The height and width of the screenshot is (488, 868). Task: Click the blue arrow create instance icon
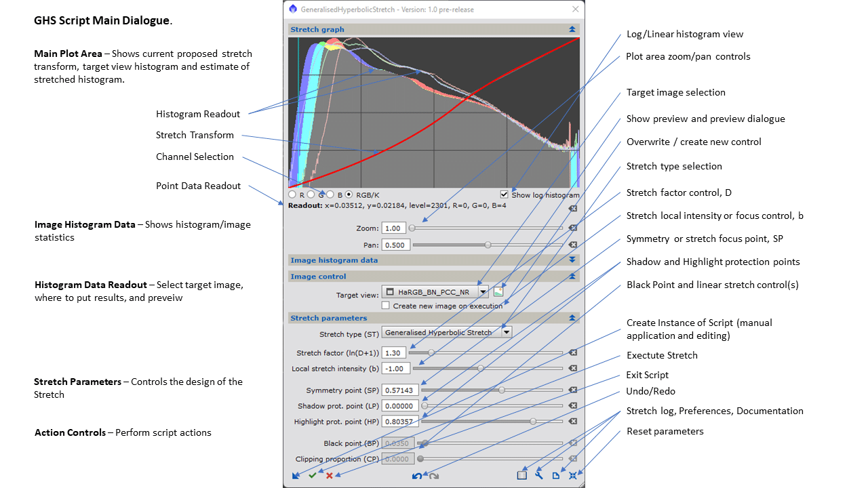pos(296,476)
